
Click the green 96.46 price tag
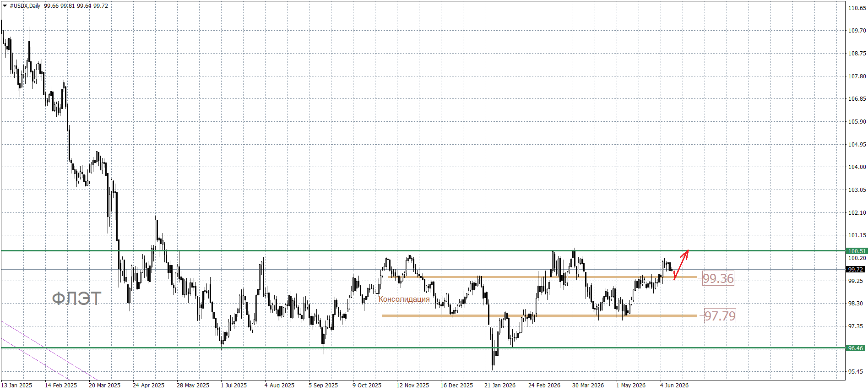point(857,348)
